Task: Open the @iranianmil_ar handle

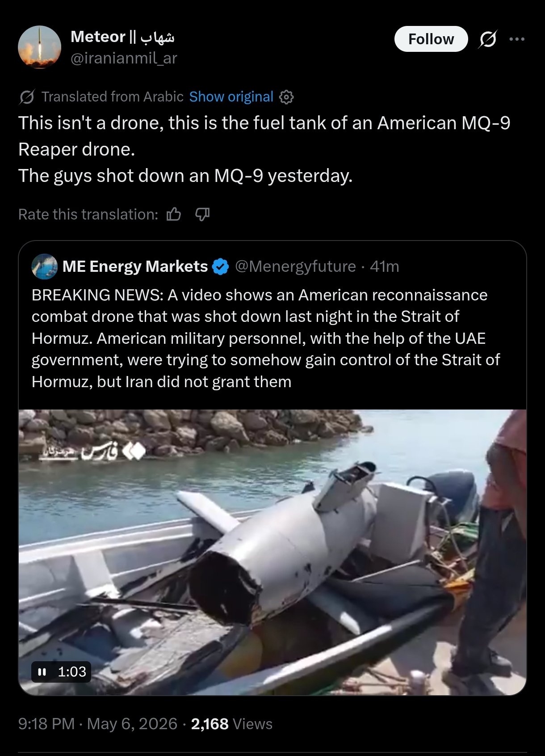Action: tap(124, 58)
